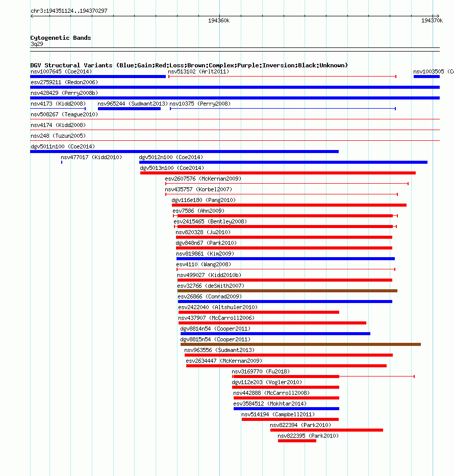Select esv32766 (deSmith2007) label

(211, 286)
